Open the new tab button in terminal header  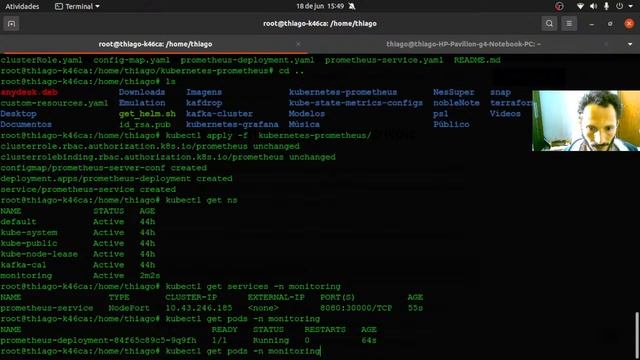tap(11, 24)
